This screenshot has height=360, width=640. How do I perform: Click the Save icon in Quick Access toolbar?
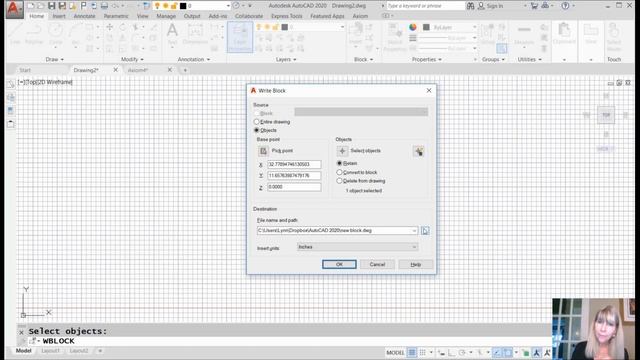[51, 6]
